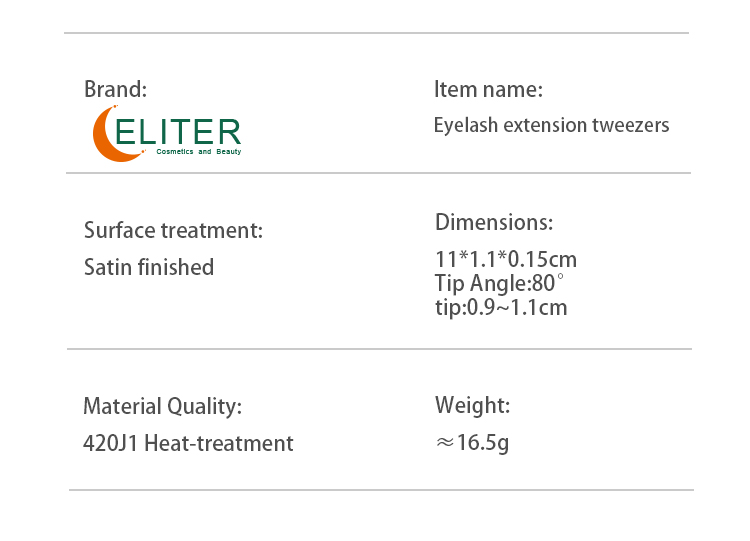Viewport: 750px width, 541px height.
Task: Click the divider above "Material Quality:"
Action: coord(379,349)
